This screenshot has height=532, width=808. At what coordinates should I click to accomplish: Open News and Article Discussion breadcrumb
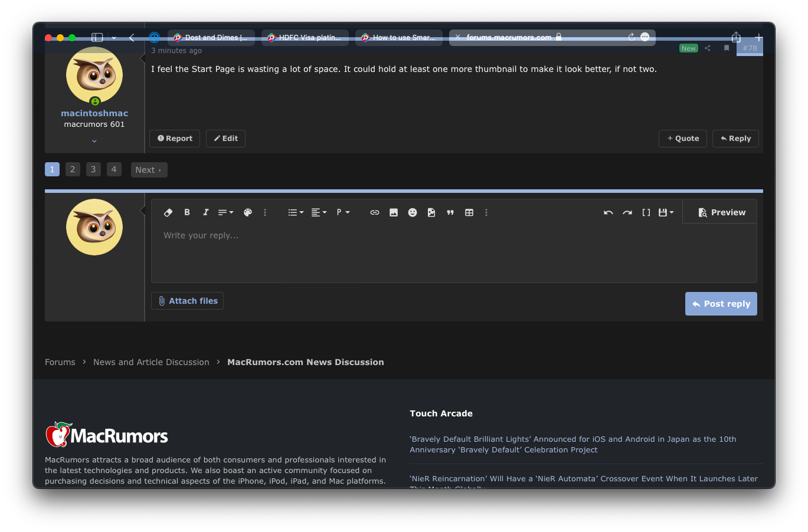tap(151, 362)
